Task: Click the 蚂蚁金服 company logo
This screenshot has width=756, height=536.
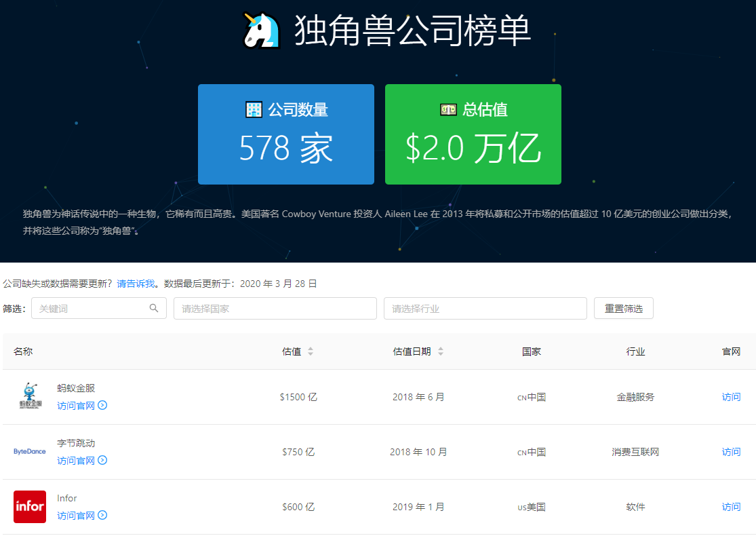Action: (31, 397)
